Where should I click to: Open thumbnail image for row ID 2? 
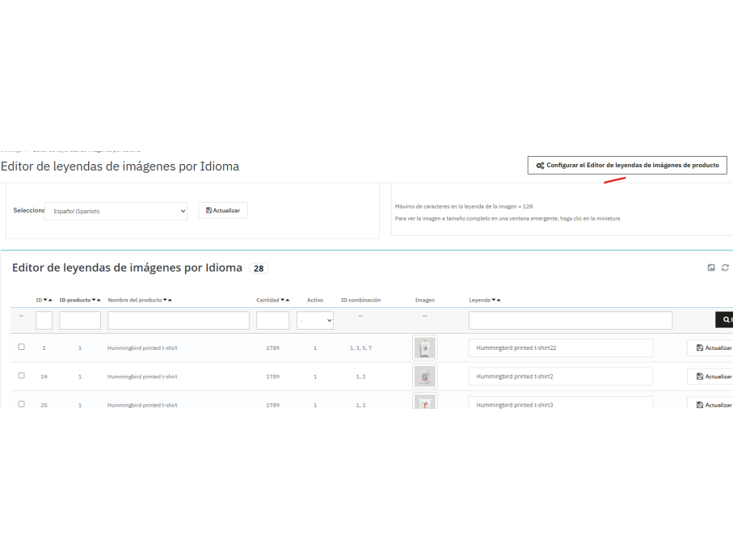pyautogui.click(x=425, y=347)
